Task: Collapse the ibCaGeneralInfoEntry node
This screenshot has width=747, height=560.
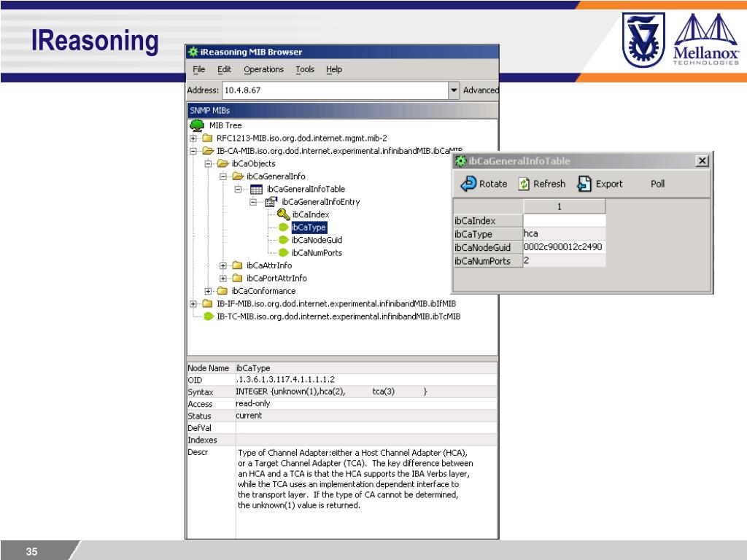Action: [253, 202]
